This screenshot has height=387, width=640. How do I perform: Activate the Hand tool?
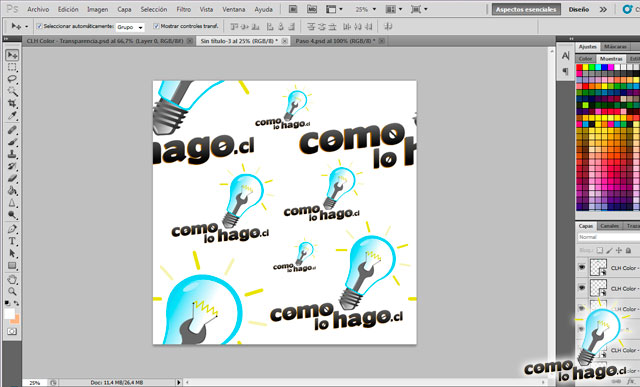coord(12,279)
